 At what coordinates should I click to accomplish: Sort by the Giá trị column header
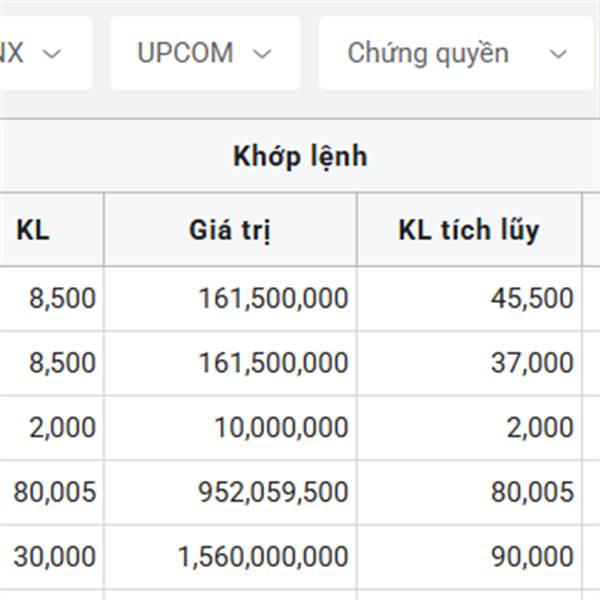coord(230,230)
